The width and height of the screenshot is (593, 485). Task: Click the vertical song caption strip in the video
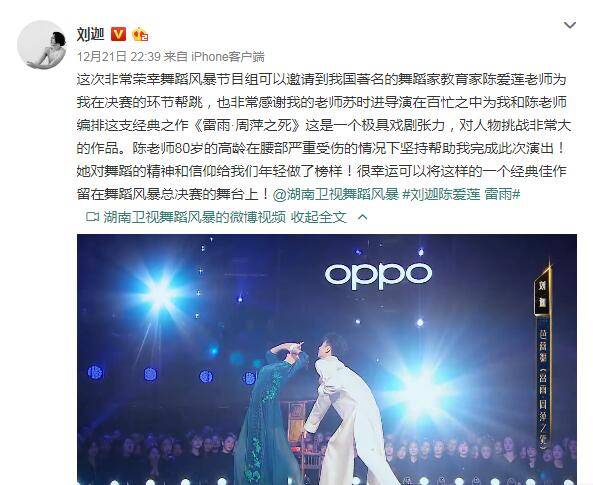coord(543,384)
